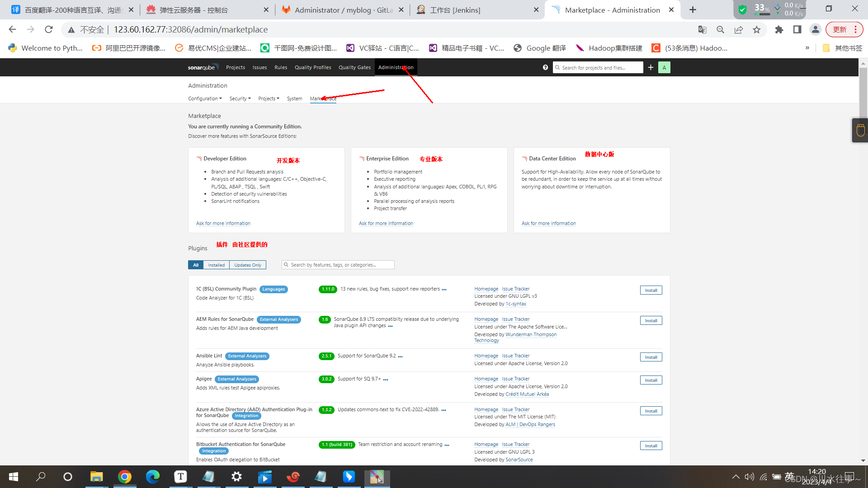Open Chrome from the Windows taskbar
Viewport: 868px width, 488px height.
pyautogui.click(x=125, y=477)
